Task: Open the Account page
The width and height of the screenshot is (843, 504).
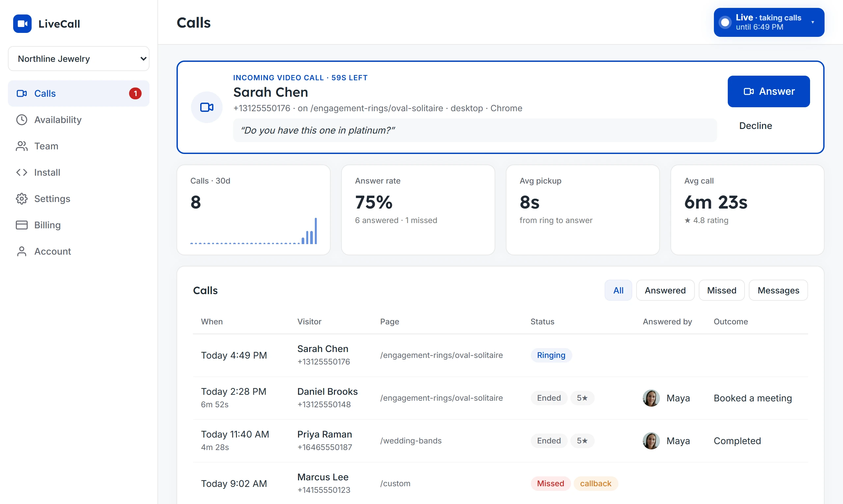Action: (x=78, y=251)
